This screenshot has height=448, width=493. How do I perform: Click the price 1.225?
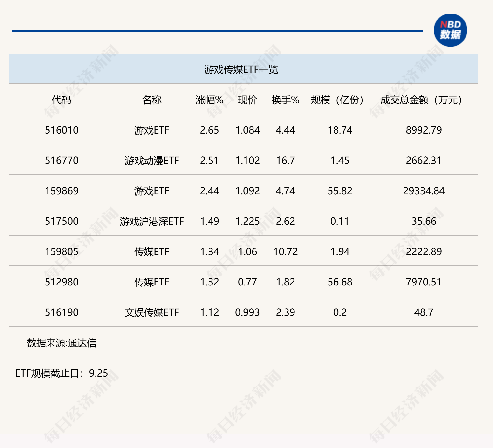247,221
